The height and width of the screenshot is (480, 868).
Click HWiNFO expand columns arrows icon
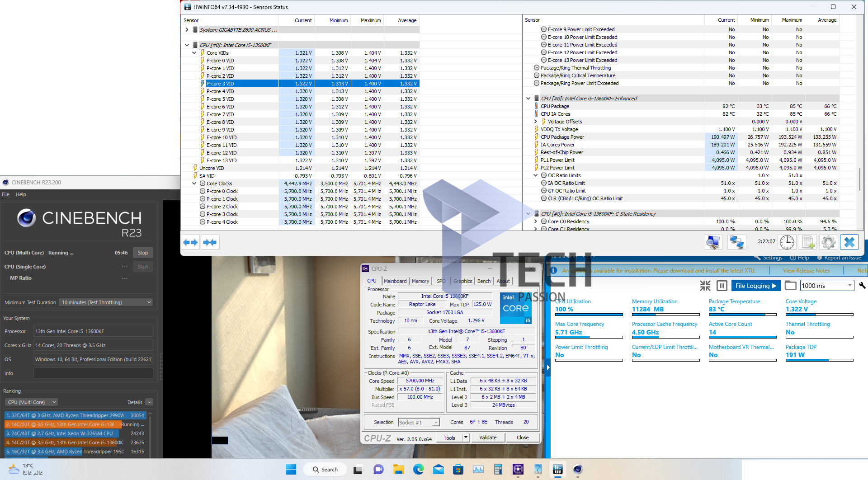[190, 243]
